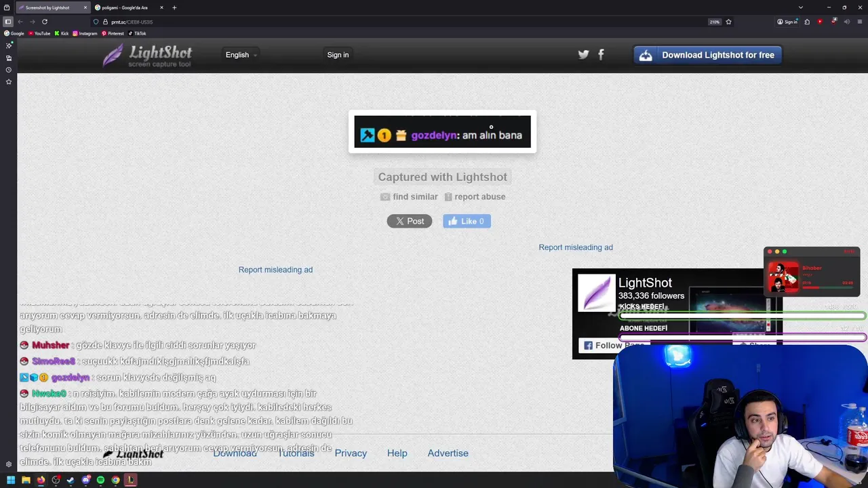Reload the current page
The width and height of the screenshot is (868, 488).
(x=45, y=22)
